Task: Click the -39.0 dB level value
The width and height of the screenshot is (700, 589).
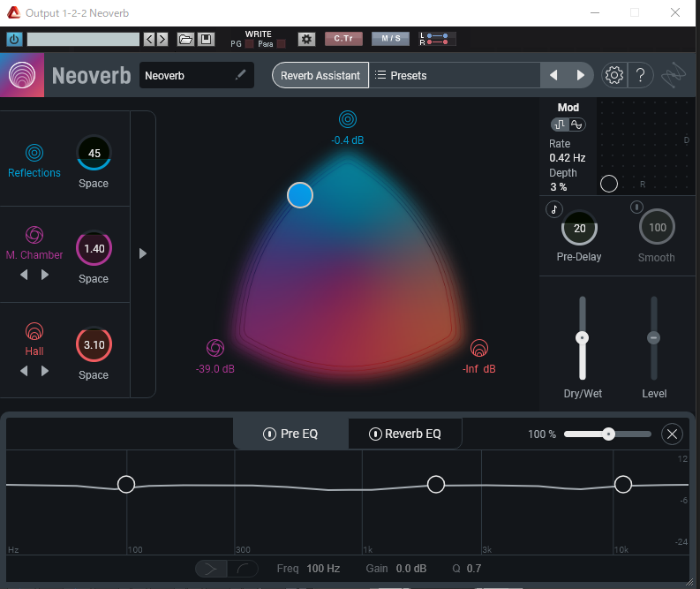Action: pos(215,369)
